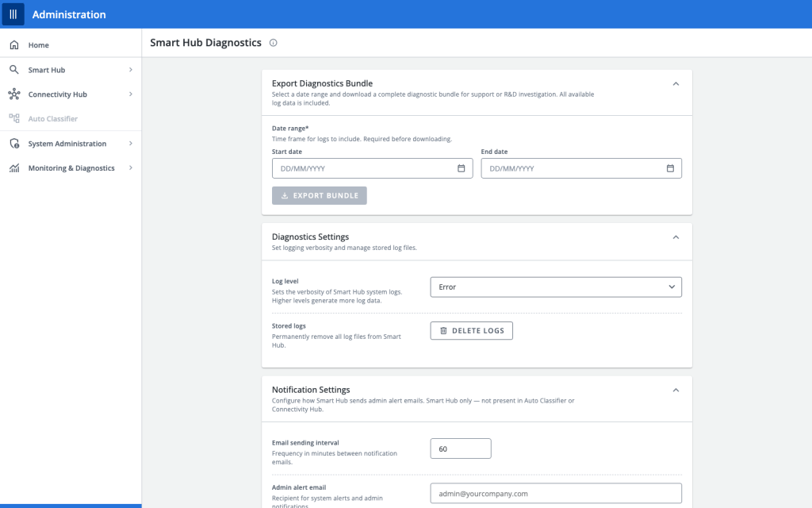Click the Administration header title

click(69, 14)
